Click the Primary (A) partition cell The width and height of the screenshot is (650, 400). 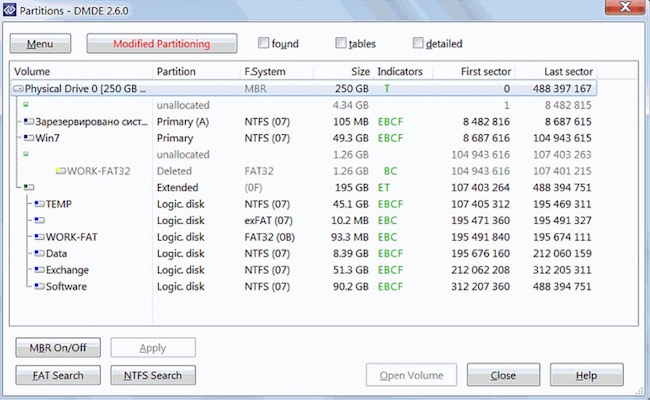(183, 121)
